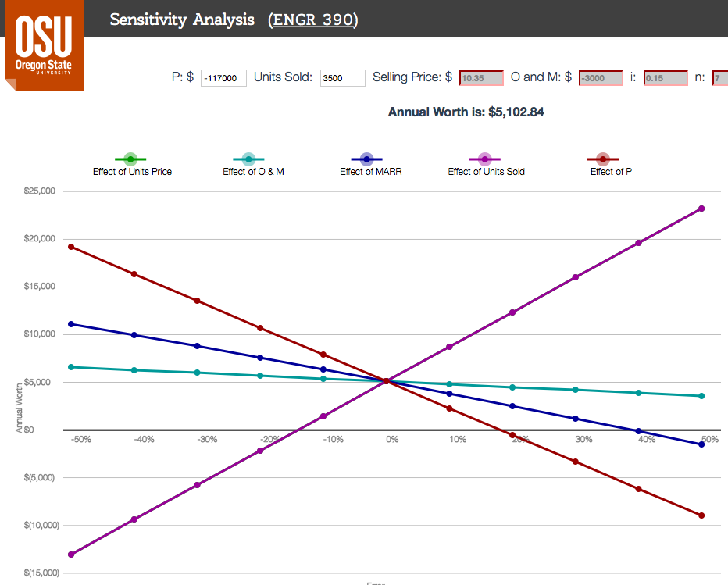Viewport: 728px width, 585px height.
Task: Click the O and M field showing -3000
Action: [x=601, y=77]
